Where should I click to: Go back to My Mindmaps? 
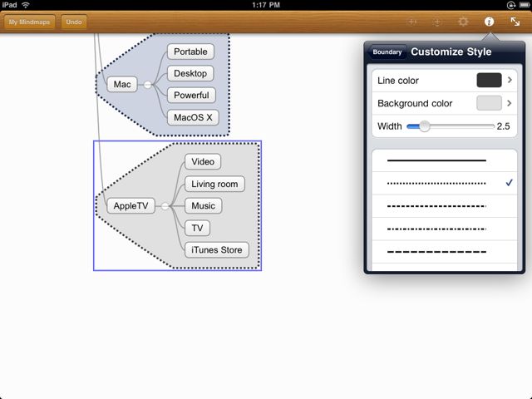(30, 22)
